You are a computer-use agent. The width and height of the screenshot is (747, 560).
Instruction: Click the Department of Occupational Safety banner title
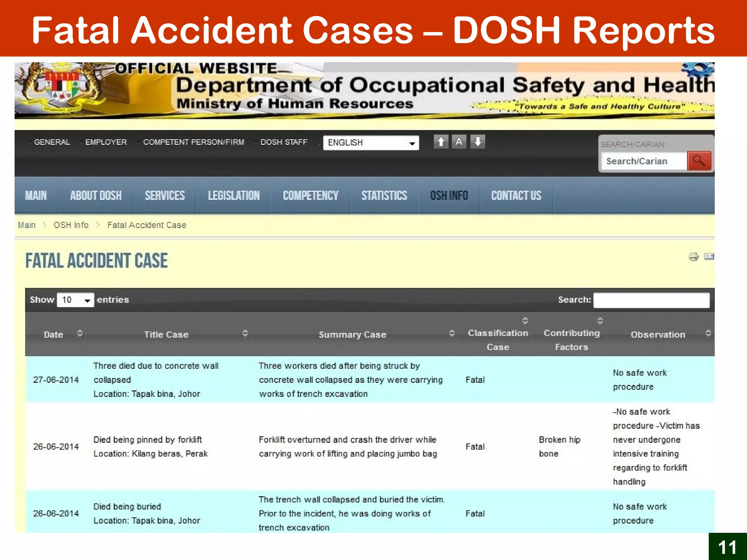pyautogui.click(x=445, y=85)
